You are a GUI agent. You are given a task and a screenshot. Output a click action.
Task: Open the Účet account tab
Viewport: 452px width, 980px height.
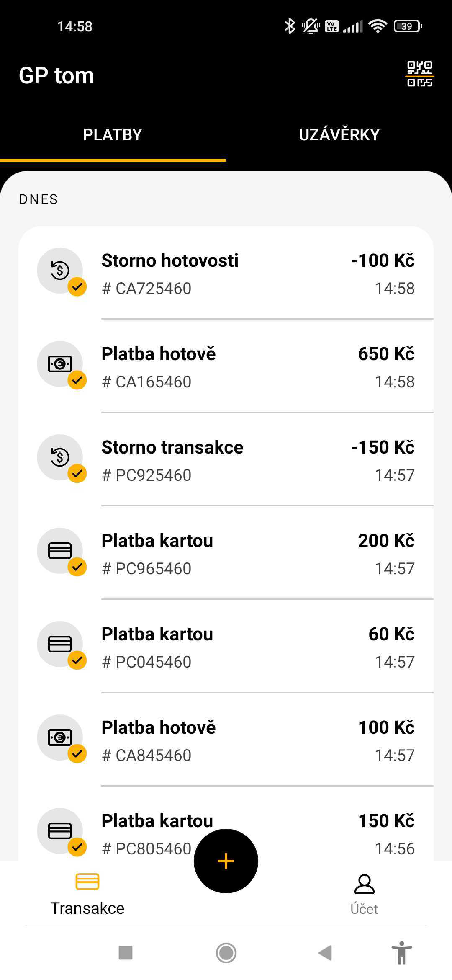[364, 894]
